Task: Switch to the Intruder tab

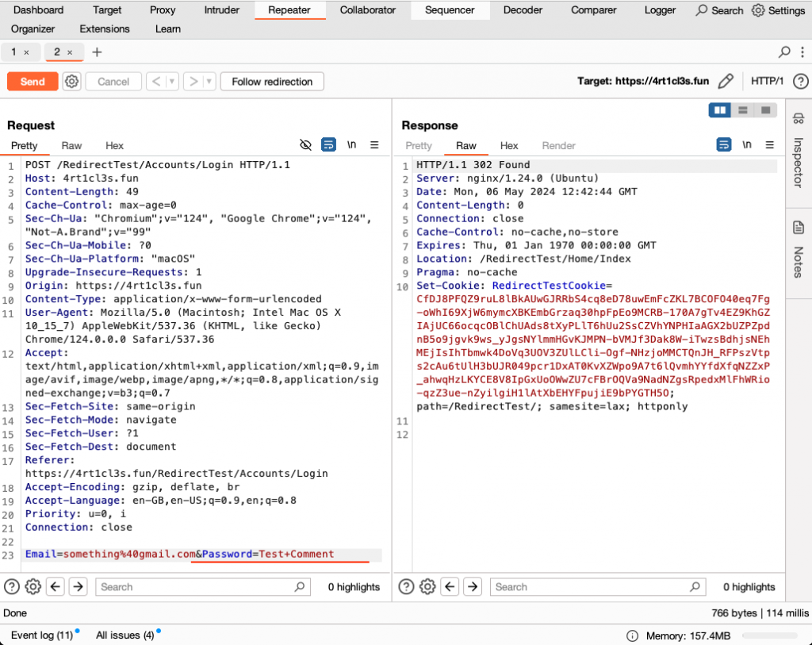Action: (221, 10)
